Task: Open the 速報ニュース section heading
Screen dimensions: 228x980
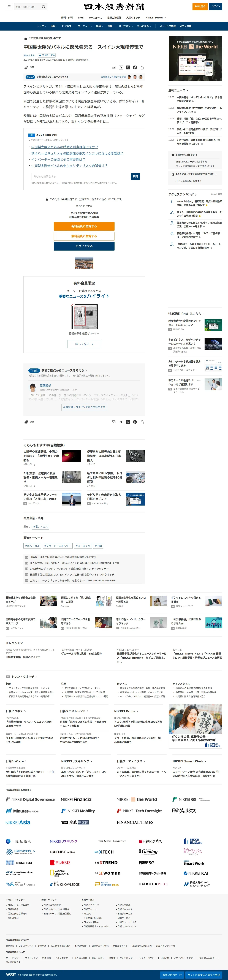Action: tap(178, 90)
